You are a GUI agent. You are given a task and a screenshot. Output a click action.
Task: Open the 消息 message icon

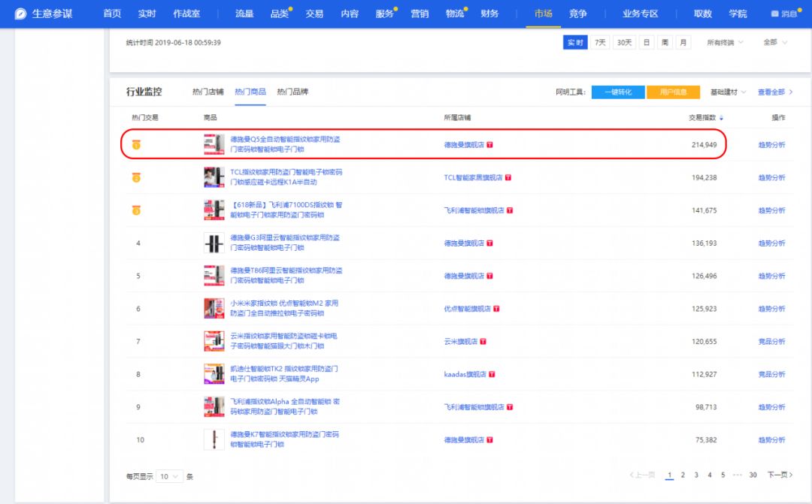pyautogui.click(x=775, y=14)
